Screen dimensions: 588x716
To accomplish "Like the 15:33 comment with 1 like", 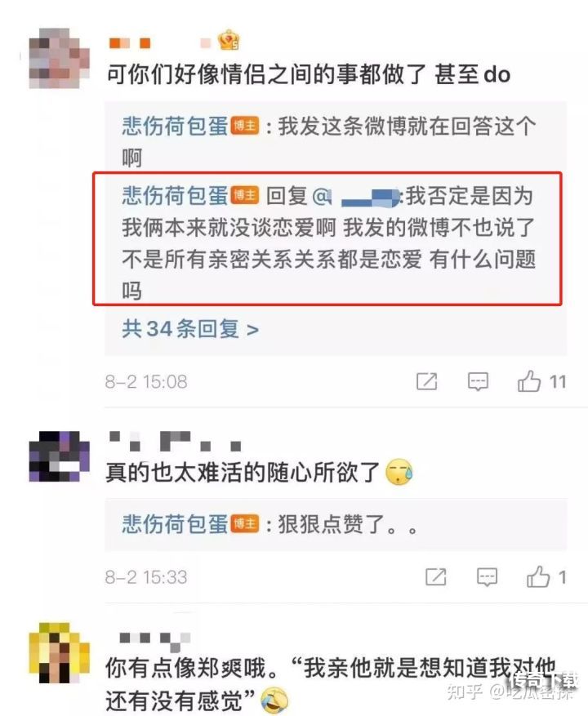I will pos(537,576).
